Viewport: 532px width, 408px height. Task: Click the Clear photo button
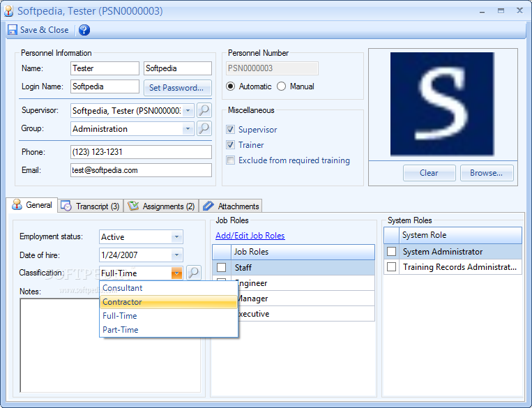tap(430, 173)
